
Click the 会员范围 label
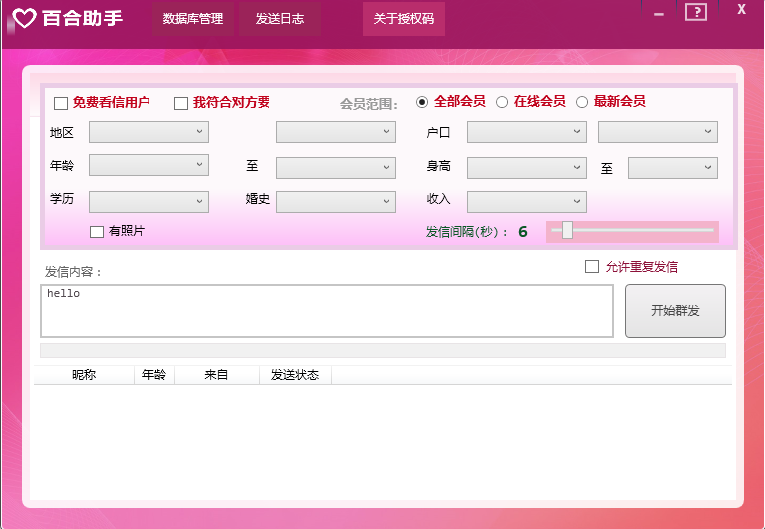369,104
